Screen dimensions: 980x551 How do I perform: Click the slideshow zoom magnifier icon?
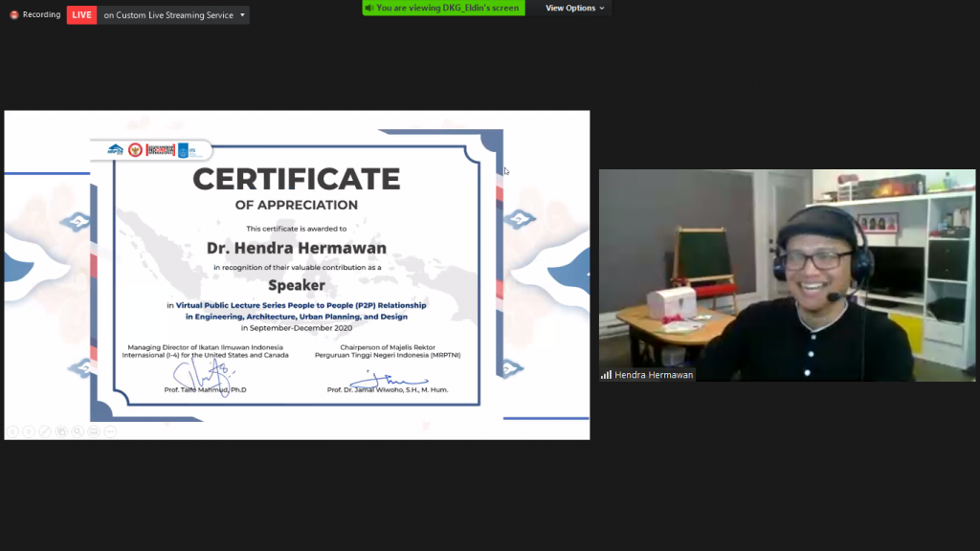click(78, 431)
